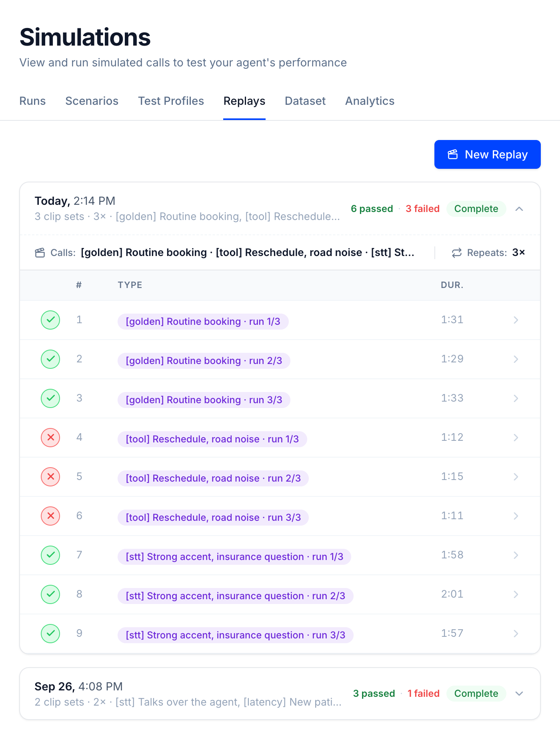Click the green pass icon on row 1
The height and width of the screenshot is (740, 560).
(x=50, y=320)
